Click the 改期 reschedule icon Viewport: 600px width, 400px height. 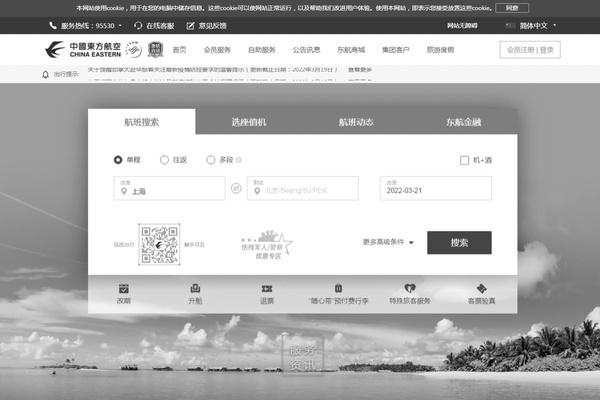124,288
